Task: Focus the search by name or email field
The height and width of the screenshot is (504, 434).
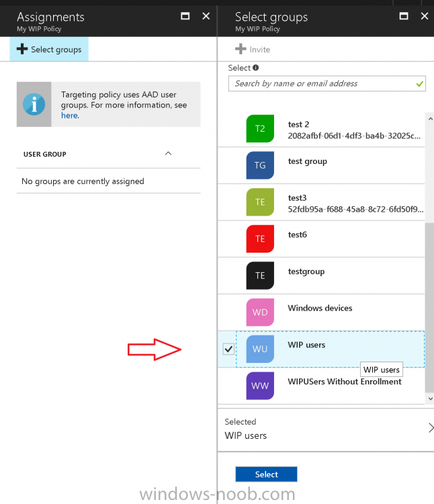Action: click(x=327, y=83)
